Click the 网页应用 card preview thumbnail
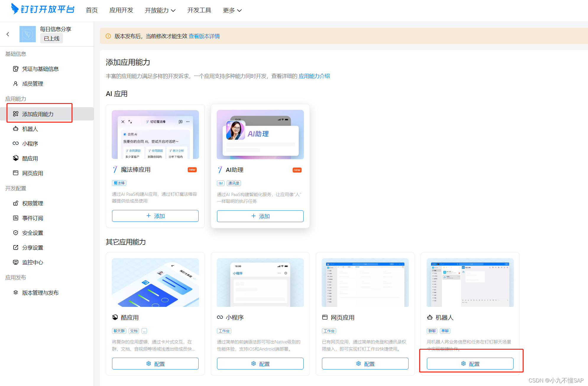This screenshot has height=386, width=588. (365, 283)
